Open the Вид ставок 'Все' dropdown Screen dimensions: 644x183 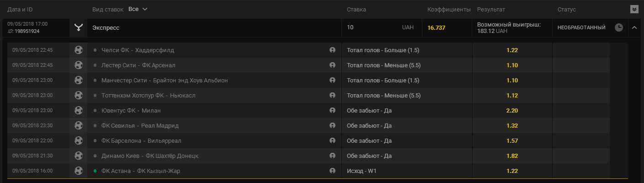tap(138, 9)
